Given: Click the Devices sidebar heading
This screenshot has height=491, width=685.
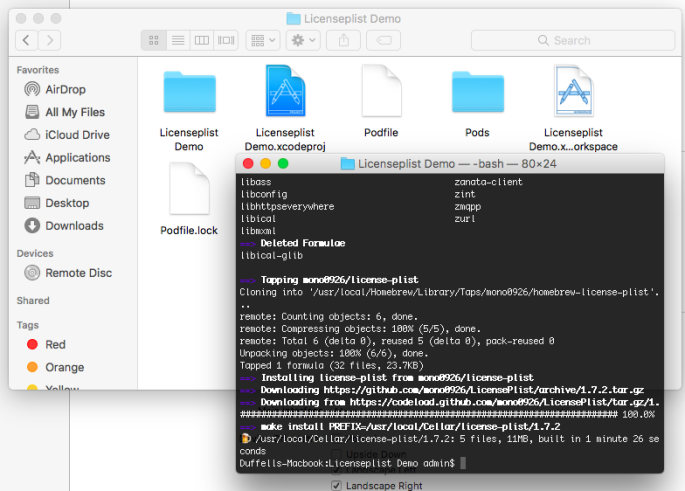Looking at the screenshot, I should (x=35, y=253).
